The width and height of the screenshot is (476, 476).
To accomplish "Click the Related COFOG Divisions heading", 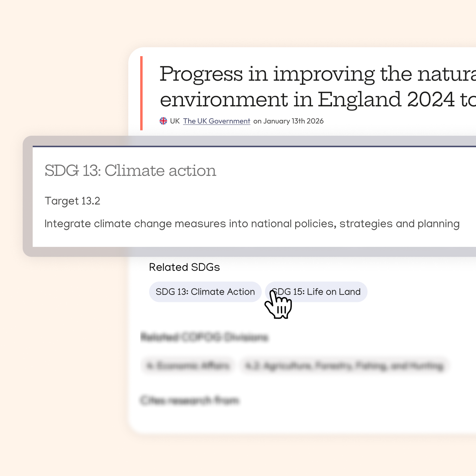I will [204, 337].
